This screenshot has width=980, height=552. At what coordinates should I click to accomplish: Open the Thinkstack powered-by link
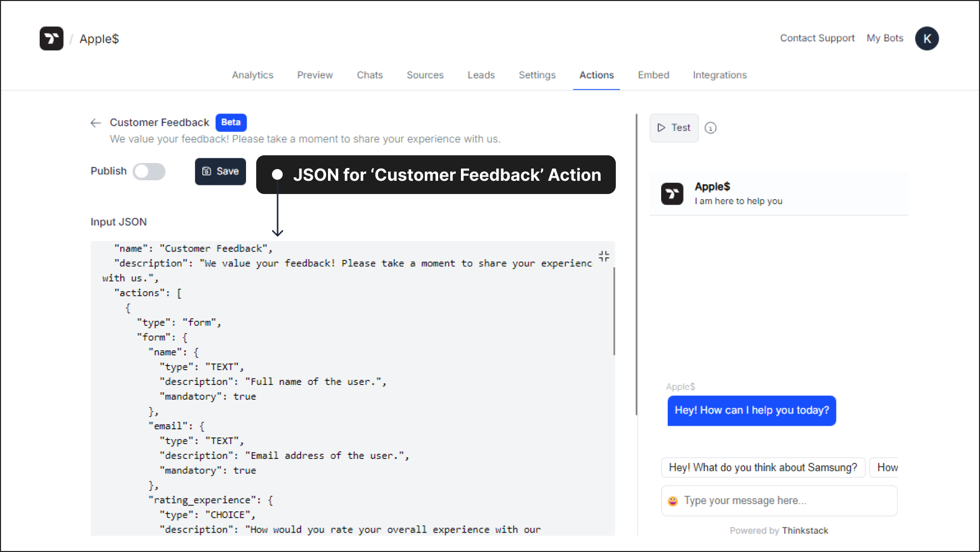(x=805, y=531)
